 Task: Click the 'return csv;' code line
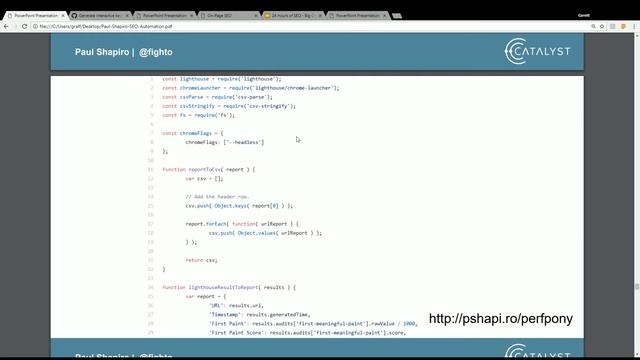[x=201, y=260]
